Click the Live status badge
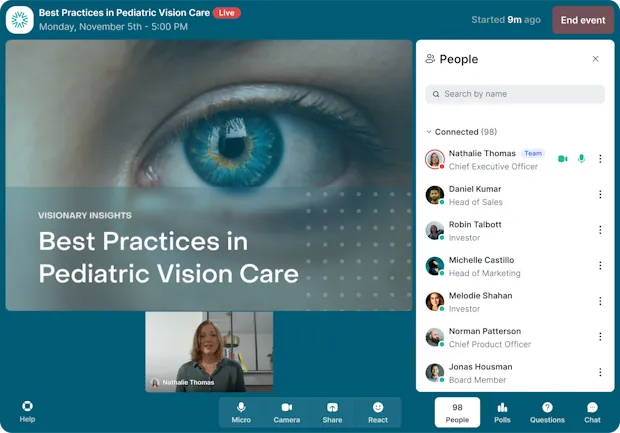This screenshot has width=620, height=433. (227, 13)
